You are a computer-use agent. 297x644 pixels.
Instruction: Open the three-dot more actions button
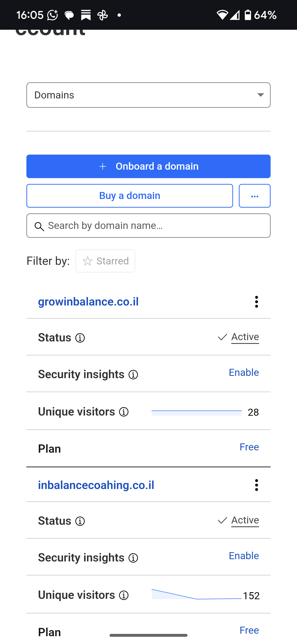[x=254, y=196]
